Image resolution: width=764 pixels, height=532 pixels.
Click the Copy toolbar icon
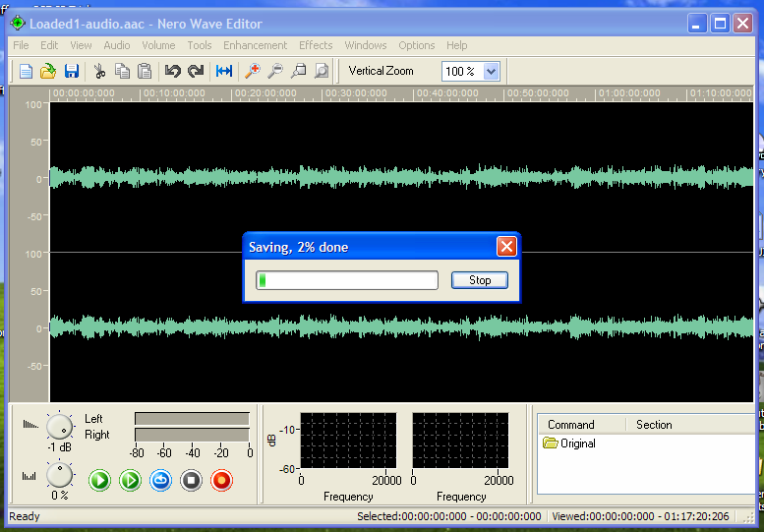tap(122, 71)
